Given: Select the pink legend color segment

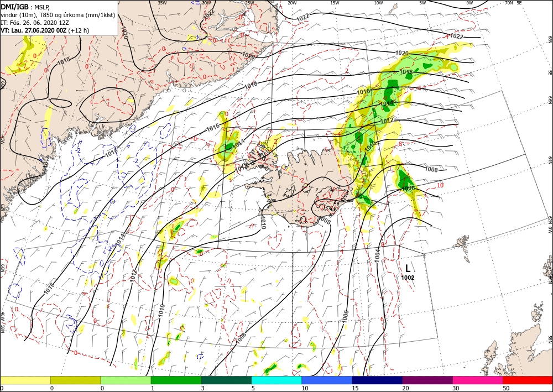Looking at the screenshot, I should 478,380.
